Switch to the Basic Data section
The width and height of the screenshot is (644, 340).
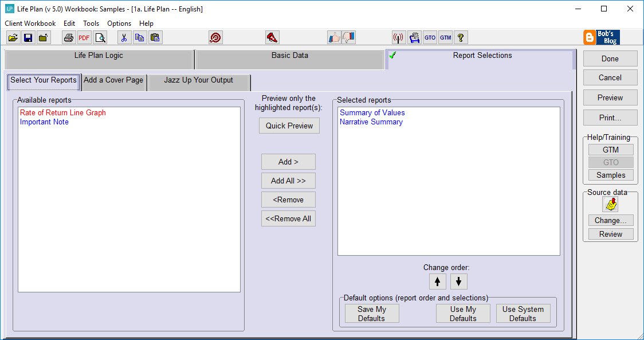click(x=289, y=58)
